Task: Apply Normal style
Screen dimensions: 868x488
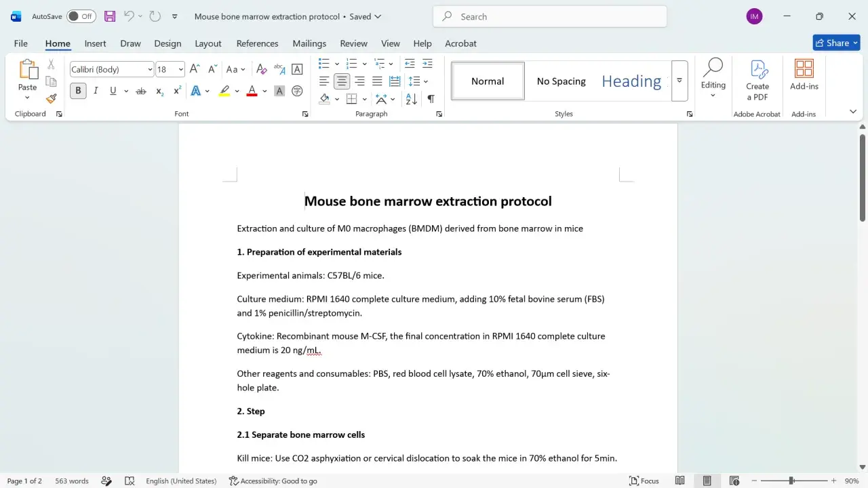Action: [488, 81]
